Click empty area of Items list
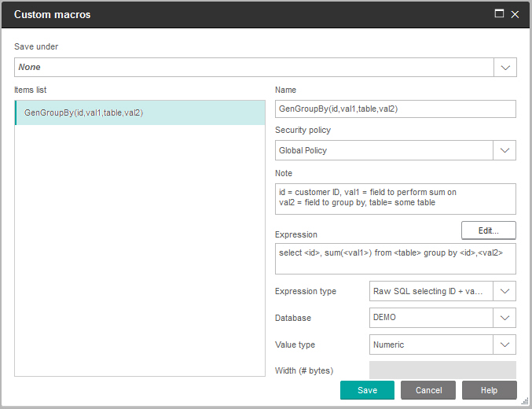532x409 pixels. (x=140, y=252)
